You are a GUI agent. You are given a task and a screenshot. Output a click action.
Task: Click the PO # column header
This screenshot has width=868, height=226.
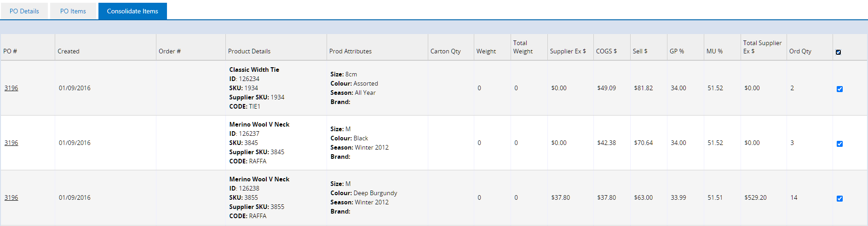pyautogui.click(x=10, y=51)
